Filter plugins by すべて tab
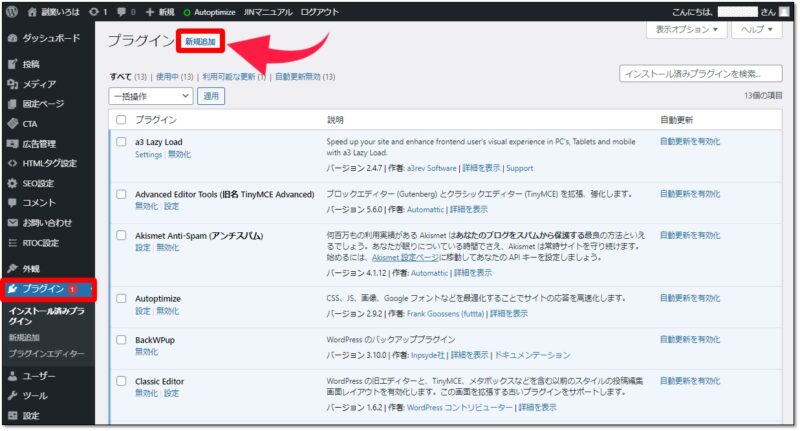The height and width of the screenshot is (431, 800). click(120, 77)
